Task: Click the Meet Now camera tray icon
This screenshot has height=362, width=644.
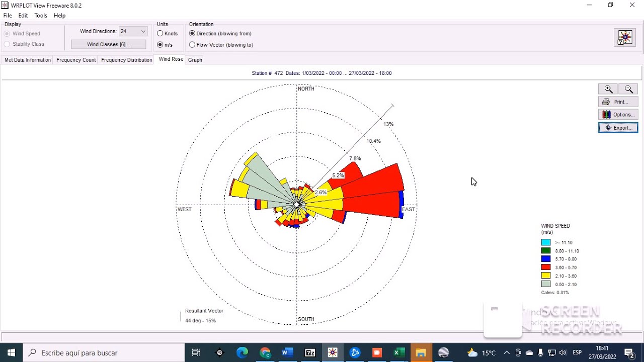Action: [518, 353]
